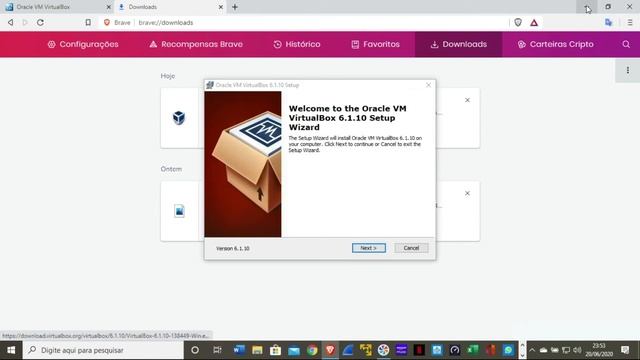The width and height of the screenshot is (640, 360).
Task: Open the Brave hamburger menu
Action: [630, 22]
